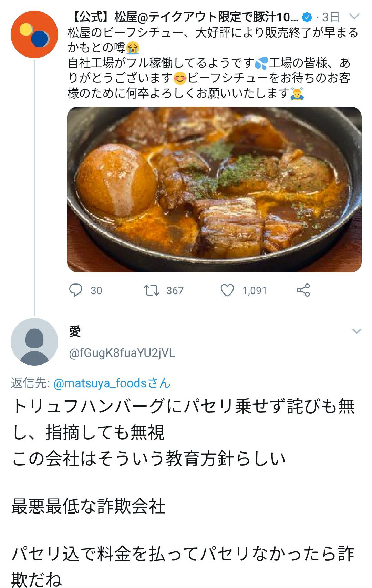Screen dimensions: 372x588
Task: Click the 3日 timestamp
Action: [331, 17]
